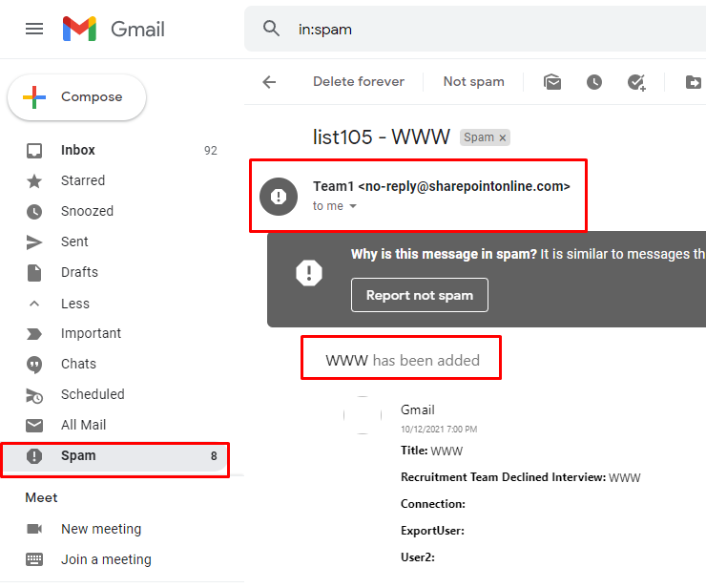Click the Spam exclamation icon in sidebar
The image size is (706, 588).
click(x=34, y=456)
